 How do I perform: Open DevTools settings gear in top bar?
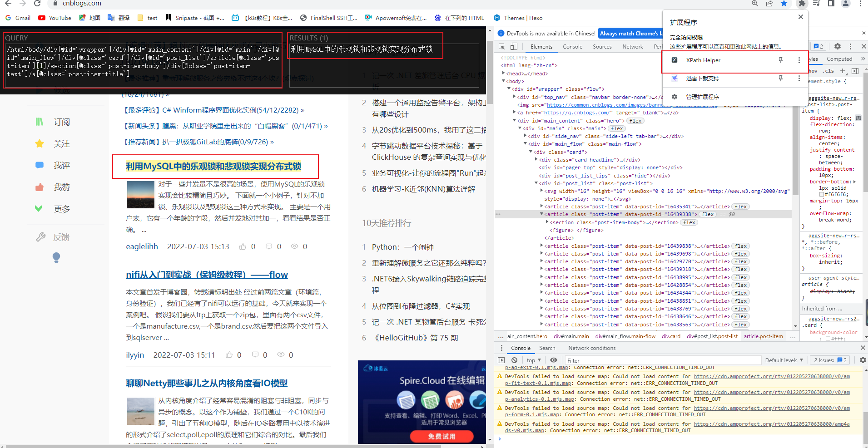[838, 46]
